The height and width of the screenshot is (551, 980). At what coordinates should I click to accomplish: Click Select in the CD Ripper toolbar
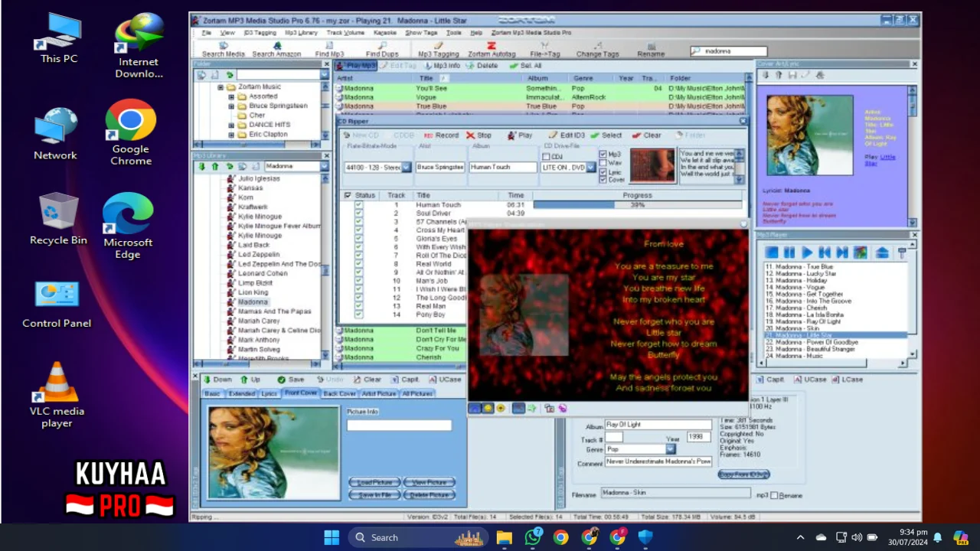pos(606,135)
